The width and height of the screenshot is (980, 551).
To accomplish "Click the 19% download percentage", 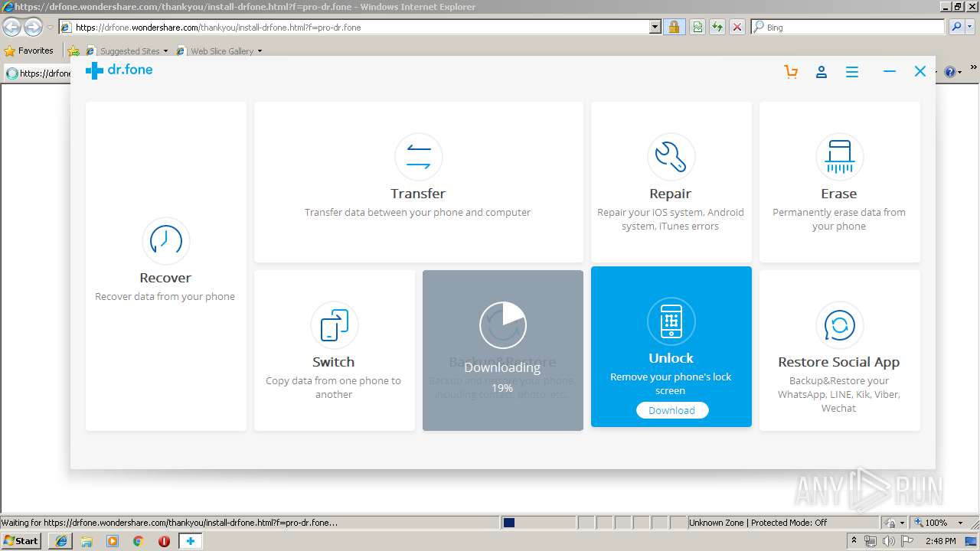I will pyautogui.click(x=502, y=388).
